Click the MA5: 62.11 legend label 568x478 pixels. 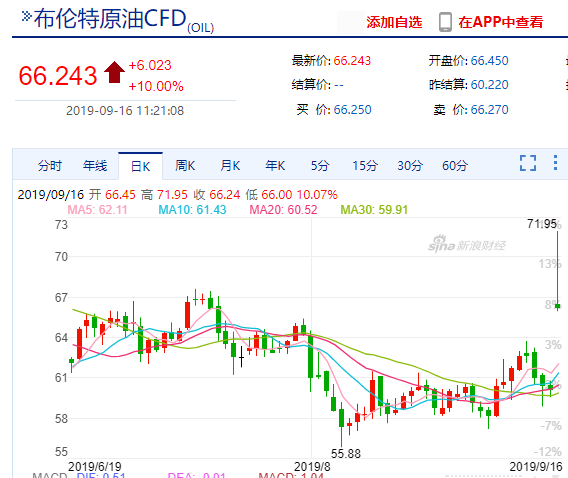[x=97, y=210]
